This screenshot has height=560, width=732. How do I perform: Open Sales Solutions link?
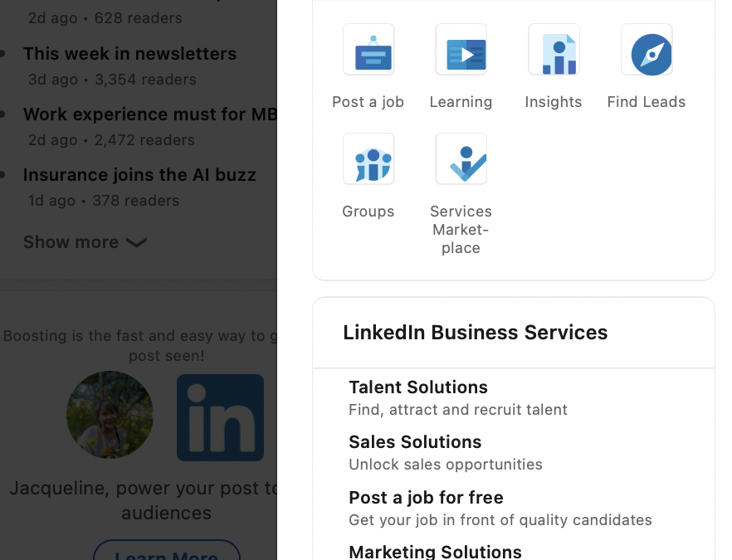pyautogui.click(x=415, y=442)
